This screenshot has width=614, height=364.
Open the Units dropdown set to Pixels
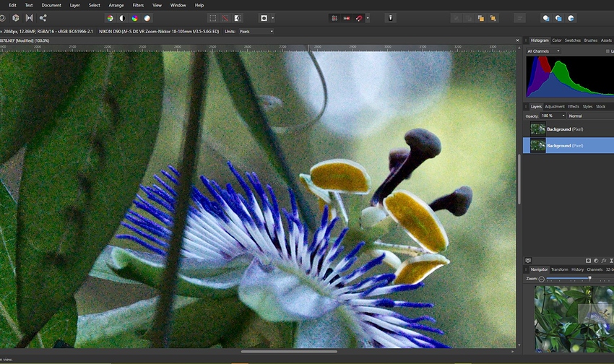[256, 32]
